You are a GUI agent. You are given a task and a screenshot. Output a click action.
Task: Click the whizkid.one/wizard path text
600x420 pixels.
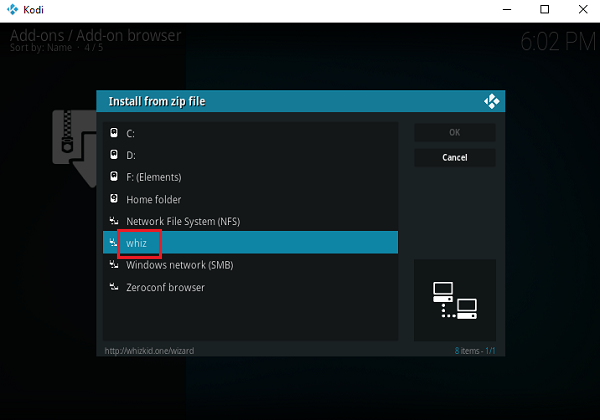[x=149, y=351]
